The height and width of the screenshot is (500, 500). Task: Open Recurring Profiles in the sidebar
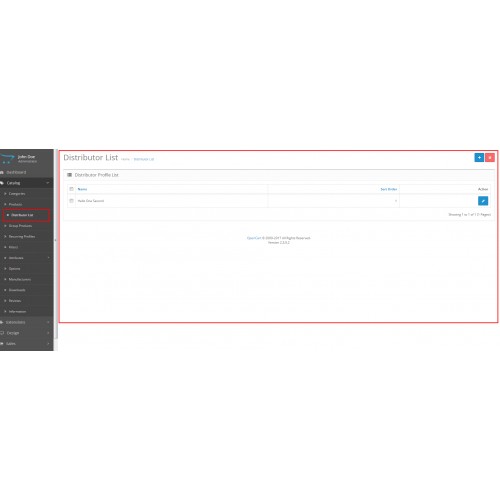(x=22, y=236)
